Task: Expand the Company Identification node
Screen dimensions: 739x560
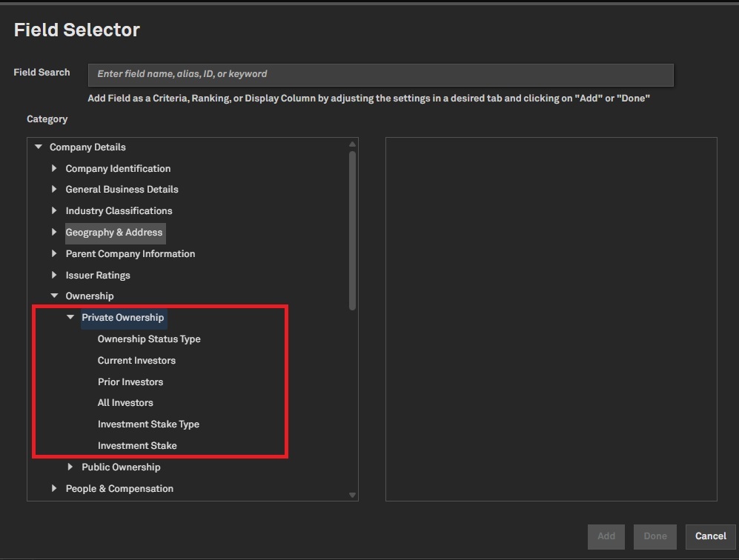Action: 54,169
